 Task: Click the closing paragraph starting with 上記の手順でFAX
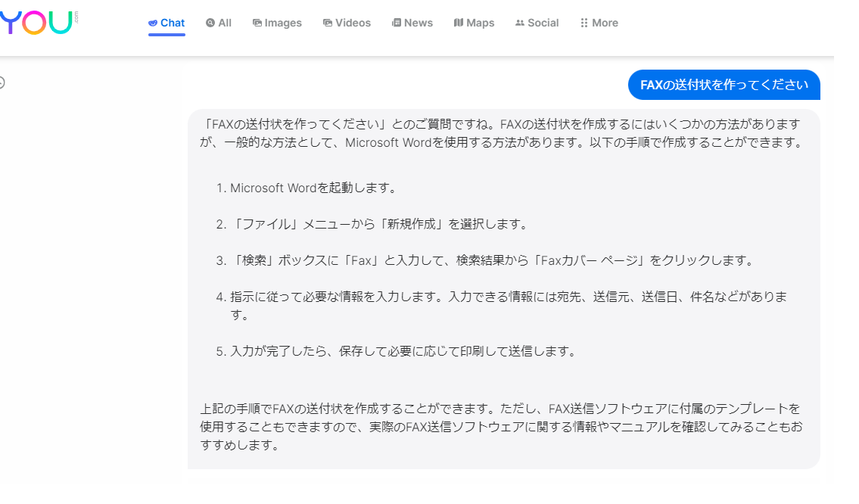[x=502, y=427]
